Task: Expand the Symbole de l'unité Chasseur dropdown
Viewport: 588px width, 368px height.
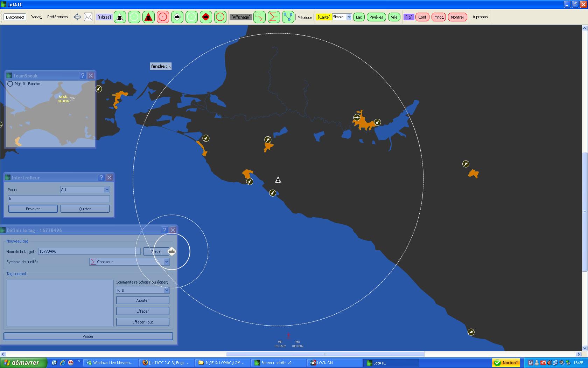Action: click(x=167, y=262)
